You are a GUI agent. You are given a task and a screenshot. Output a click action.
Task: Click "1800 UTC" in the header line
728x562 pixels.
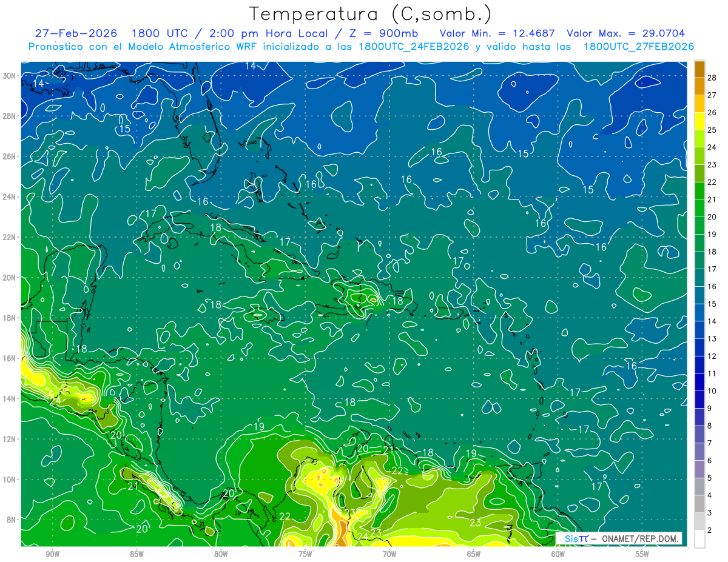point(160,33)
